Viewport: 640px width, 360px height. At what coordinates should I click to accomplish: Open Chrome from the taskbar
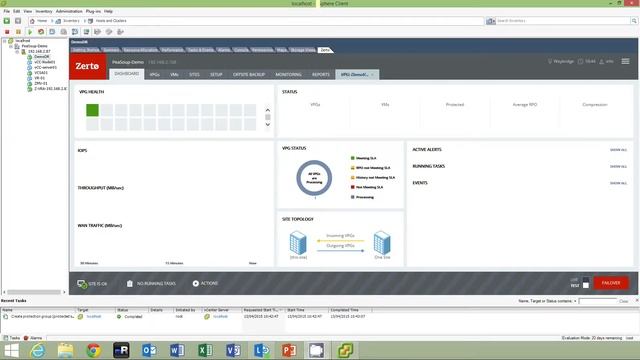(x=93, y=351)
